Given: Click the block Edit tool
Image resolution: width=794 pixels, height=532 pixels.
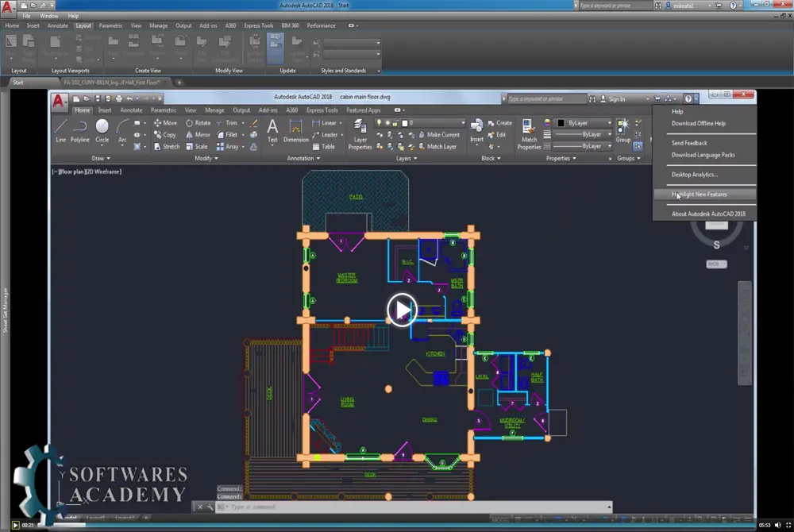Looking at the screenshot, I should (x=497, y=135).
